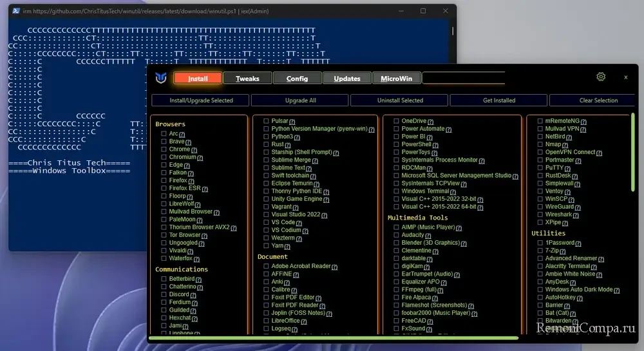Select the Visual Studio 2022 checkbox
Screen dimensions: 644x351
[266, 214]
